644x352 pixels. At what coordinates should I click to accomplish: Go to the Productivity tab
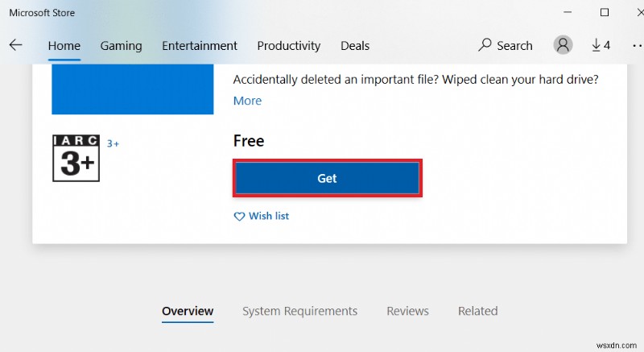[288, 45]
